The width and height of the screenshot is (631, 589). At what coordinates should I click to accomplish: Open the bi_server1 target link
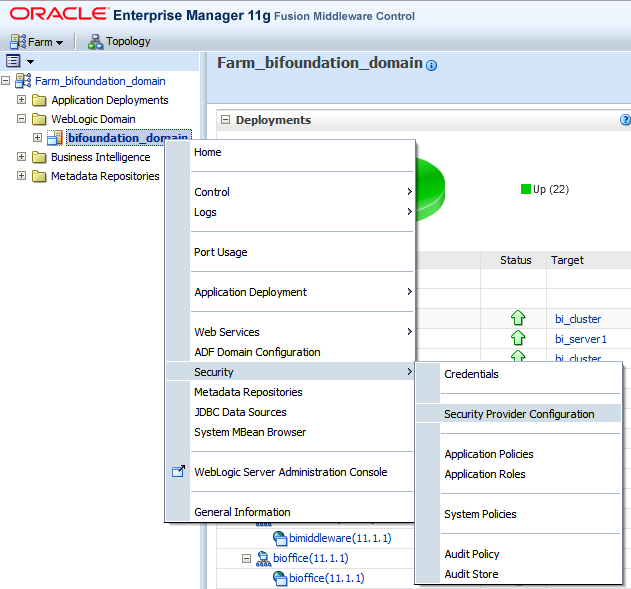coord(581,339)
